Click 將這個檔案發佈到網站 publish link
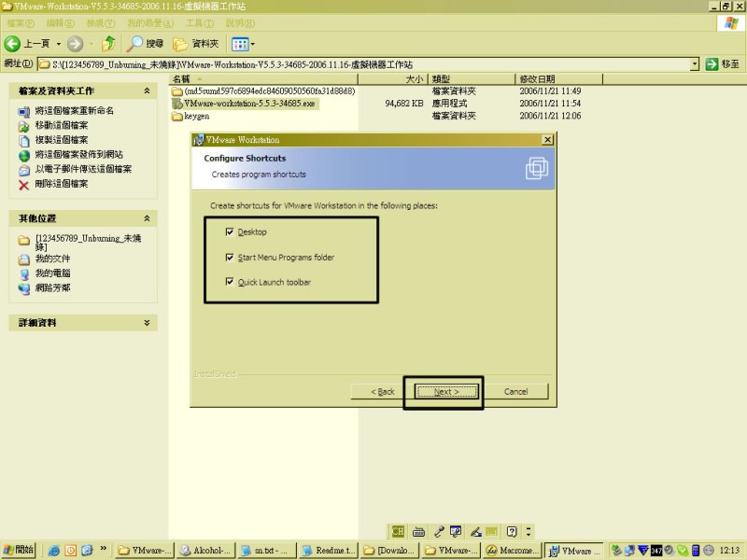 78,154
